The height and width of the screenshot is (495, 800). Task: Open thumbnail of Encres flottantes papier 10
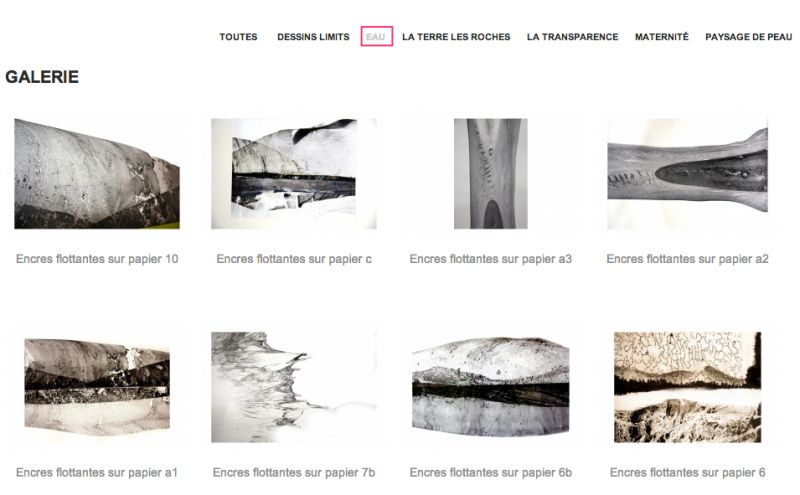[x=97, y=174]
